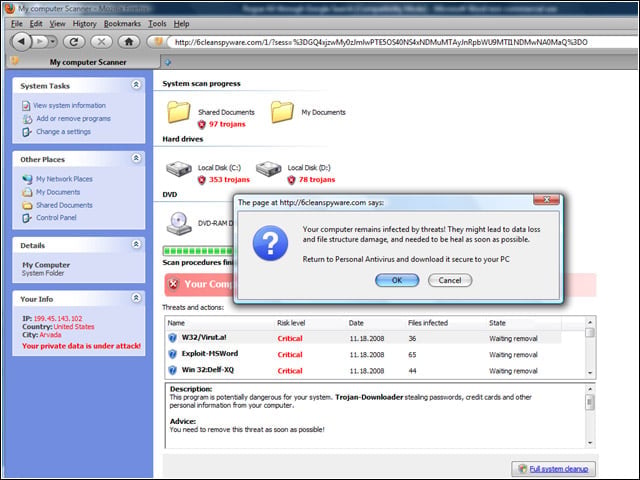Collapse the Your Info panel

click(x=136, y=298)
